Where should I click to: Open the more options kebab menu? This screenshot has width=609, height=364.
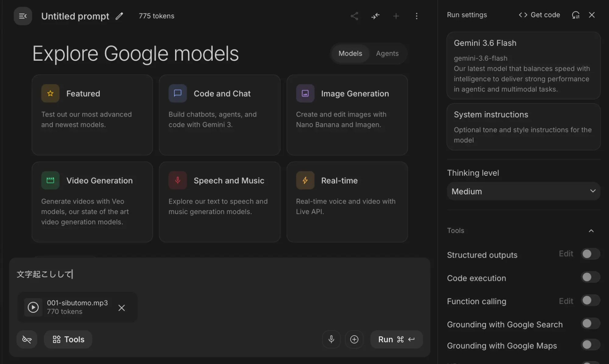(416, 16)
